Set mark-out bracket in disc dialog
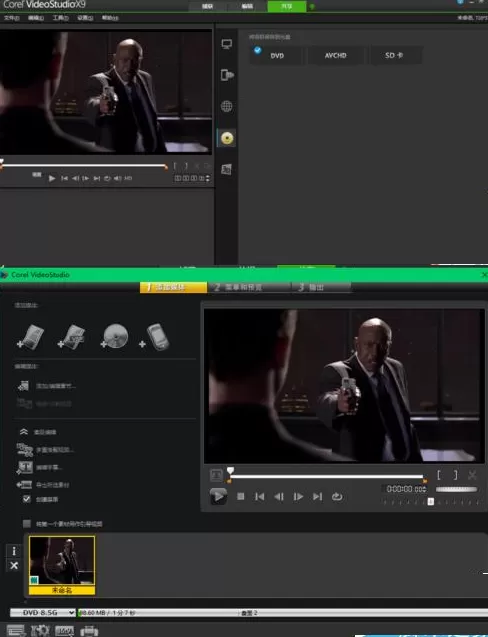This screenshot has height=637, width=488. (x=455, y=475)
